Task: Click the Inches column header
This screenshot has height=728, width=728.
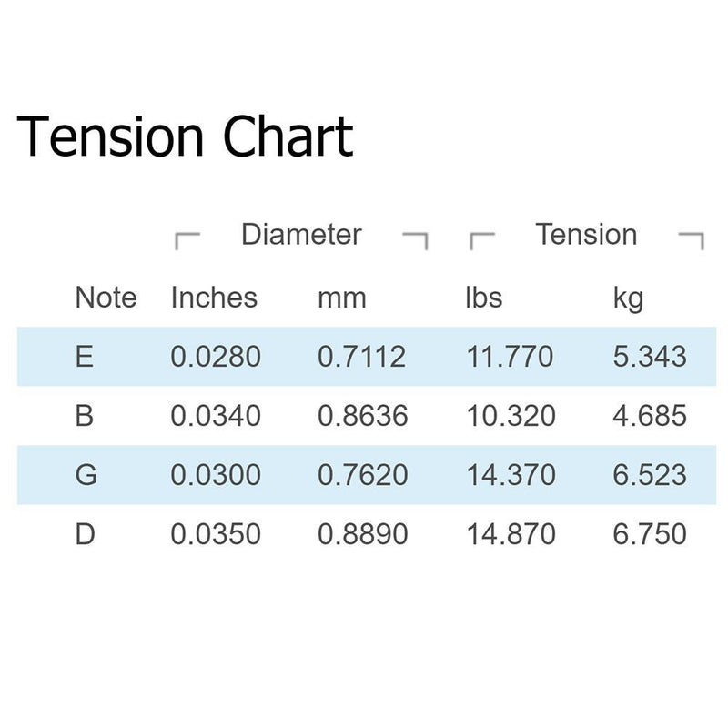Action: (214, 298)
